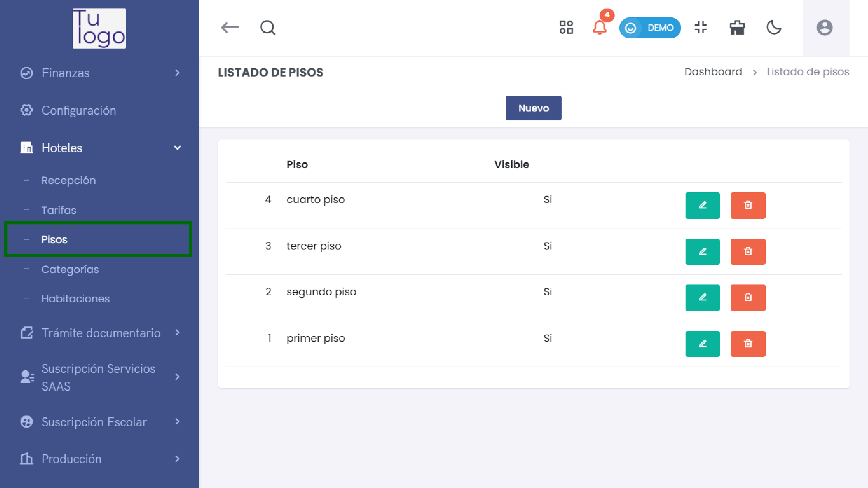The width and height of the screenshot is (868, 488).
Task: Click the back arrow icon
Action: (x=230, y=28)
